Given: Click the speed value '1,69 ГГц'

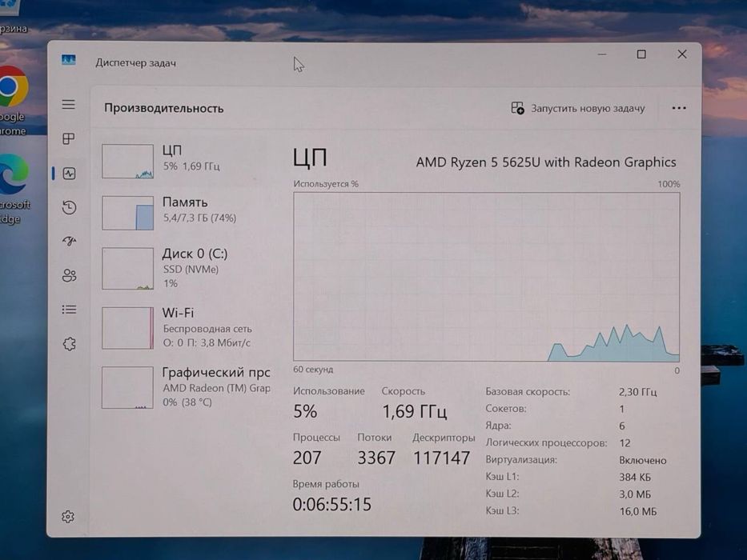Looking at the screenshot, I should [415, 411].
